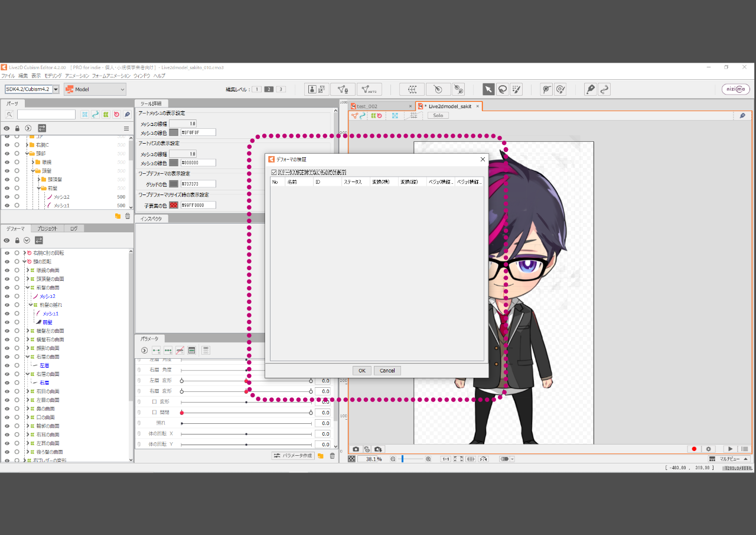Select the lasso selection tool
756x535 pixels.
[x=503, y=89]
